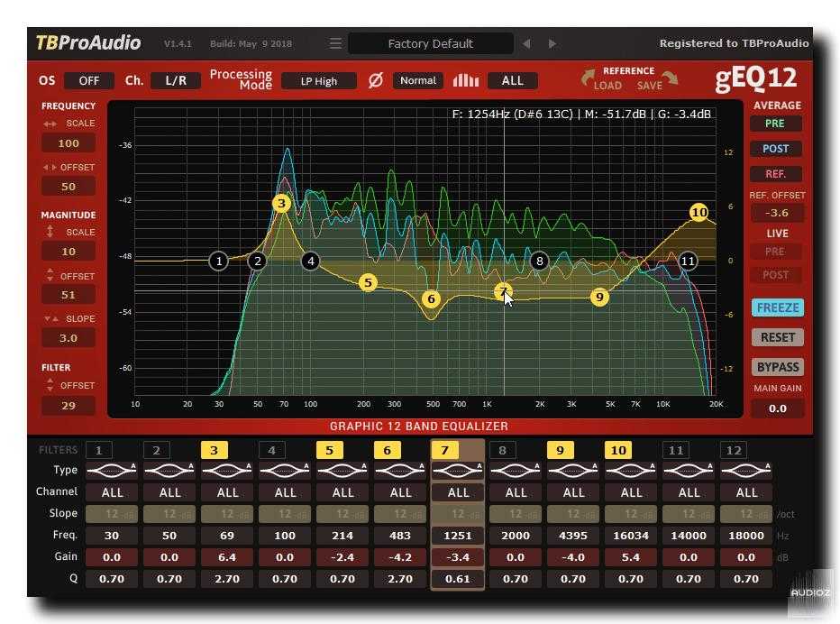Edit the band 3 frequency field 69

pos(227,536)
